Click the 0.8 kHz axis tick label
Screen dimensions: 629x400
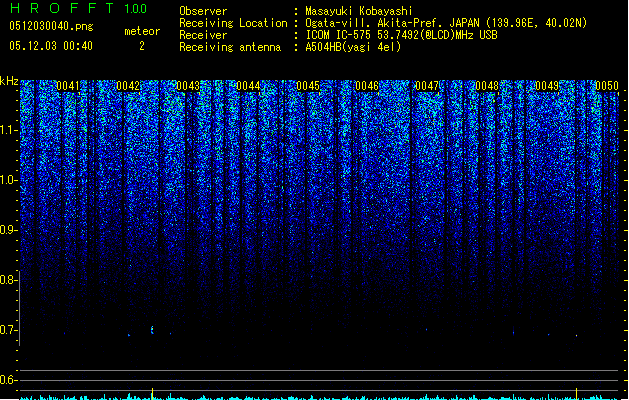coord(8,280)
